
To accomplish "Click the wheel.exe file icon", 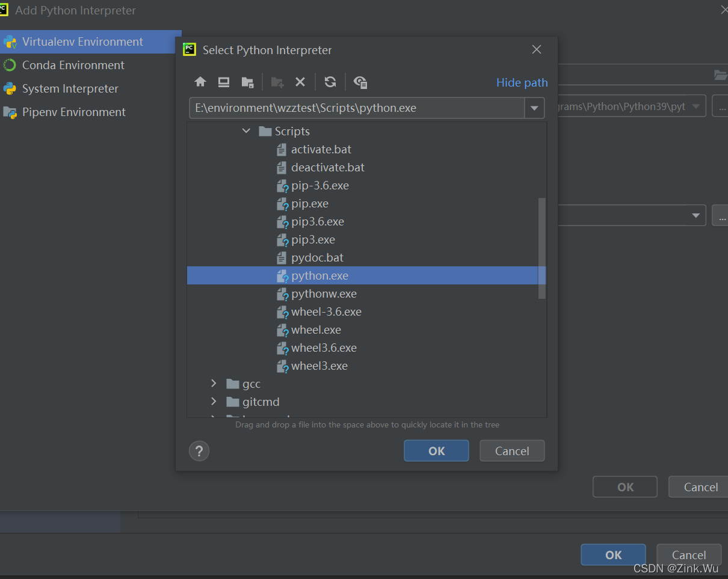I will 282,330.
